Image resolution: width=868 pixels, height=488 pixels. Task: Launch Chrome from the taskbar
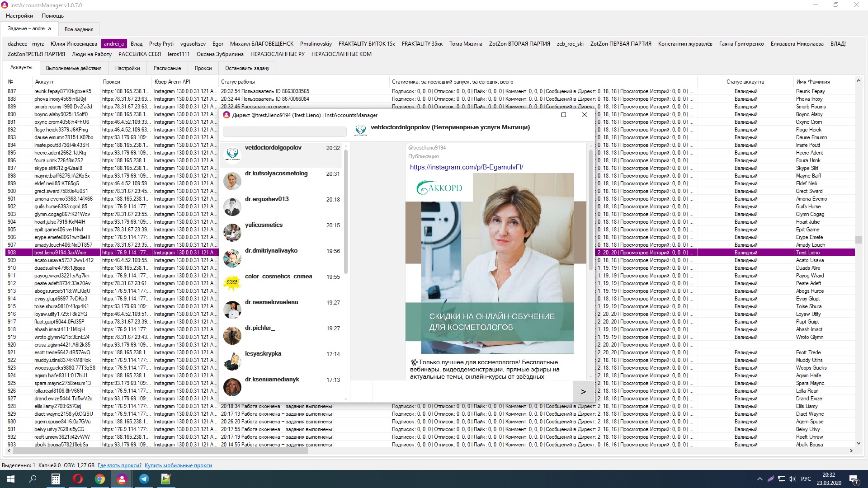click(100, 479)
